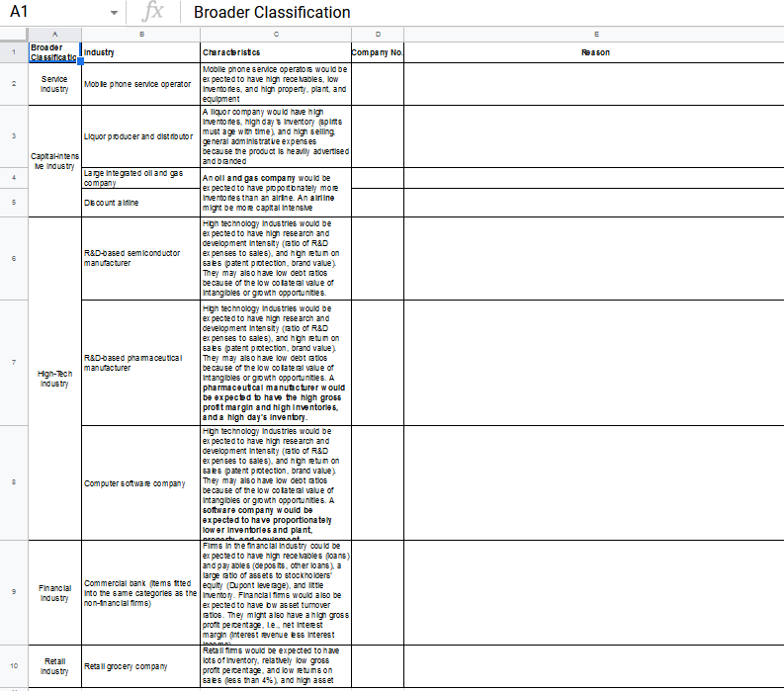Click empty Company No. cell for mobile operator
This screenshot has width=784, height=691.
point(378,84)
